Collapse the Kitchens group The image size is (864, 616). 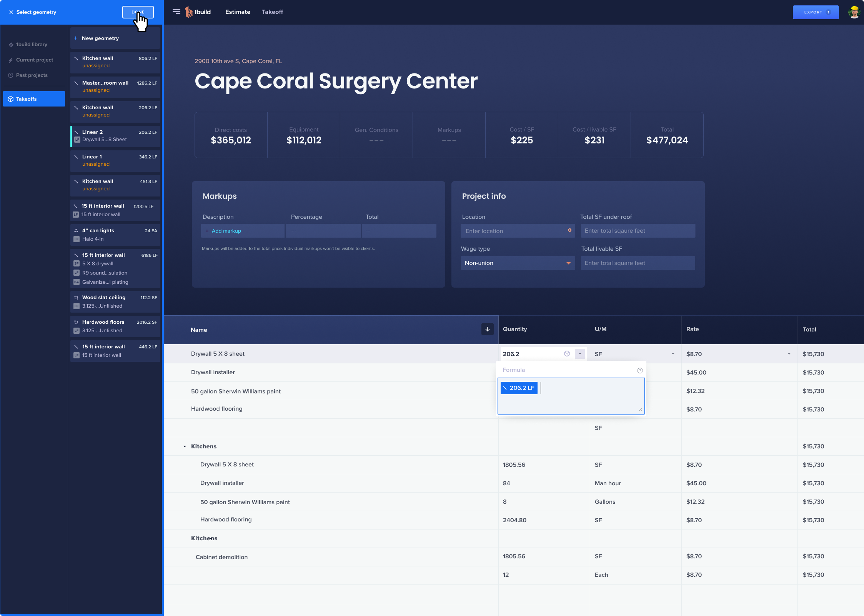(x=185, y=446)
